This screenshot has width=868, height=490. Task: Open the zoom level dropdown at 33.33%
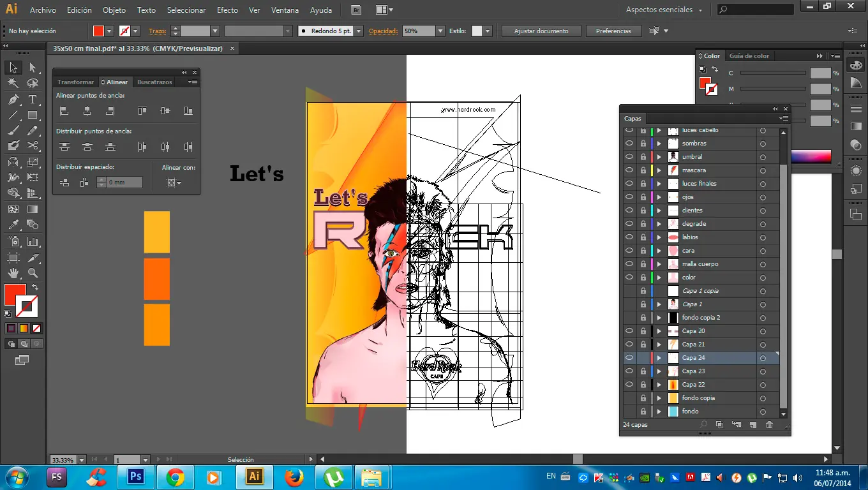click(x=81, y=459)
